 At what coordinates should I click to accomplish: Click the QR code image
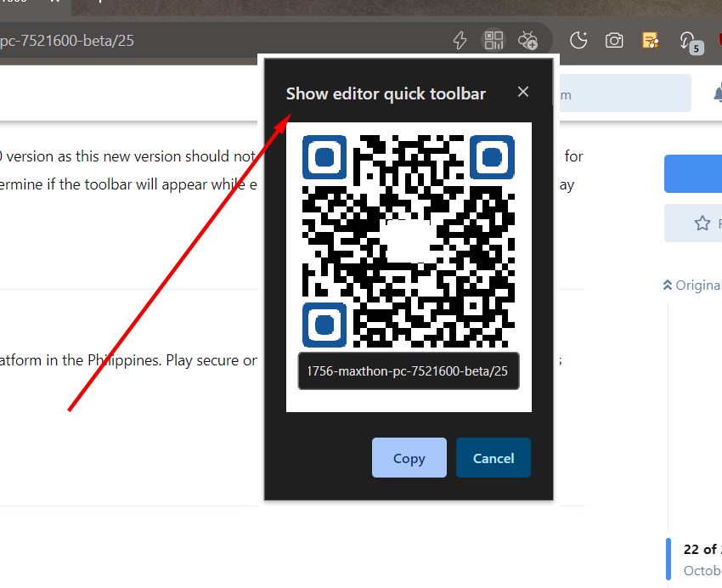(409, 240)
